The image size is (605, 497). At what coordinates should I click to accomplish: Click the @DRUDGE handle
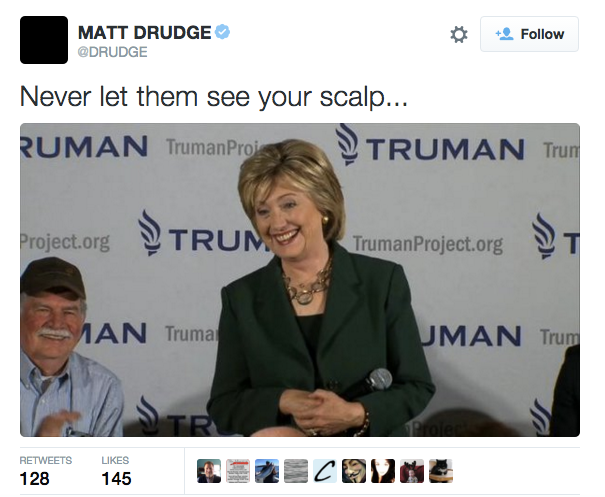click(112, 52)
